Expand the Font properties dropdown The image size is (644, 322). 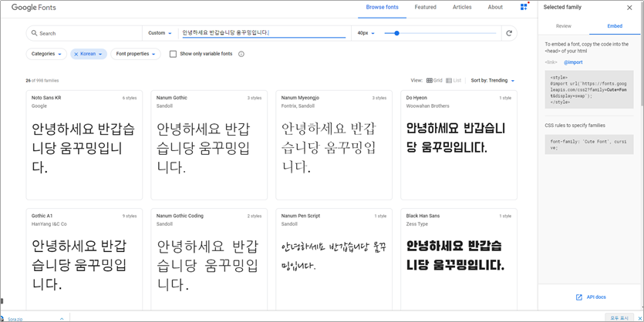click(136, 54)
